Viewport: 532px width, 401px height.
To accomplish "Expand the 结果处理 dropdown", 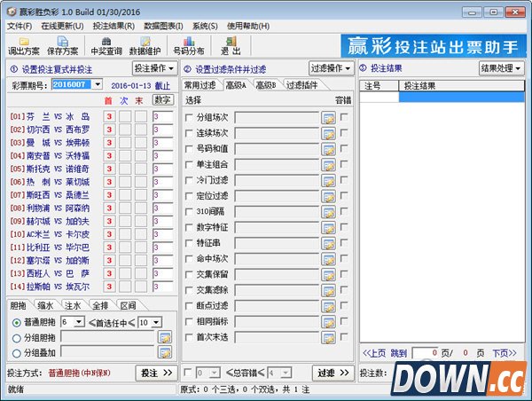I will [x=501, y=68].
